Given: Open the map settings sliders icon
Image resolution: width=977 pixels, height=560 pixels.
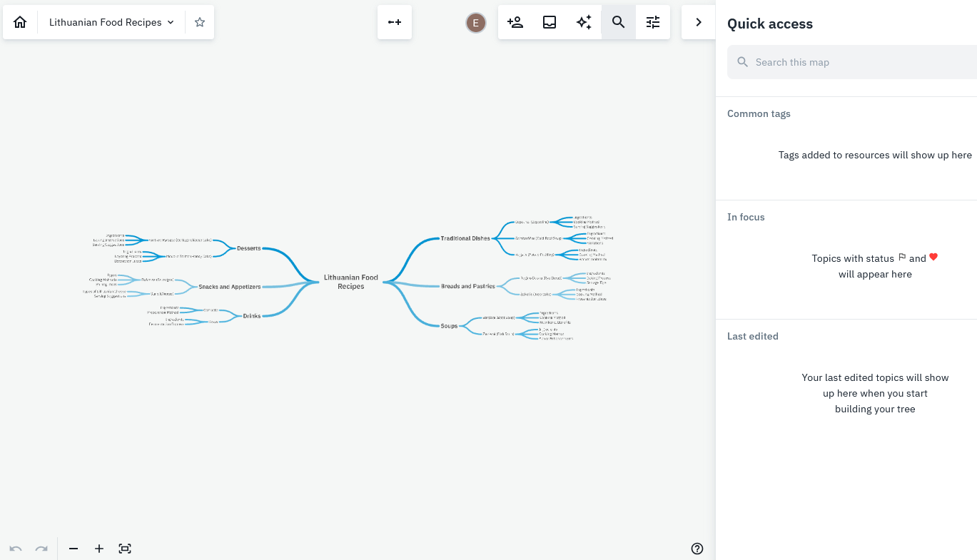Looking at the screenshot, I should coord(653,22).
